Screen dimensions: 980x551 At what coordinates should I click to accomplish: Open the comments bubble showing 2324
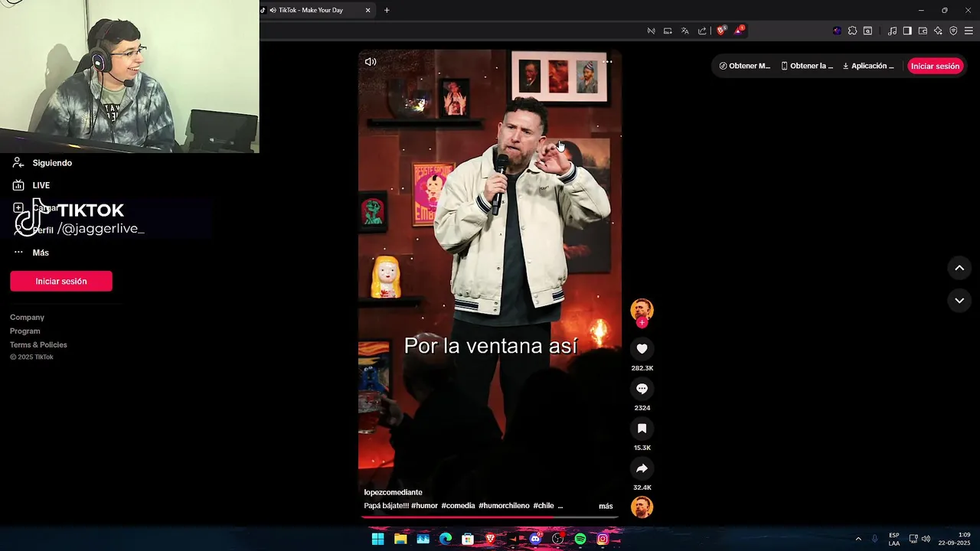click(x=642, y=389)
